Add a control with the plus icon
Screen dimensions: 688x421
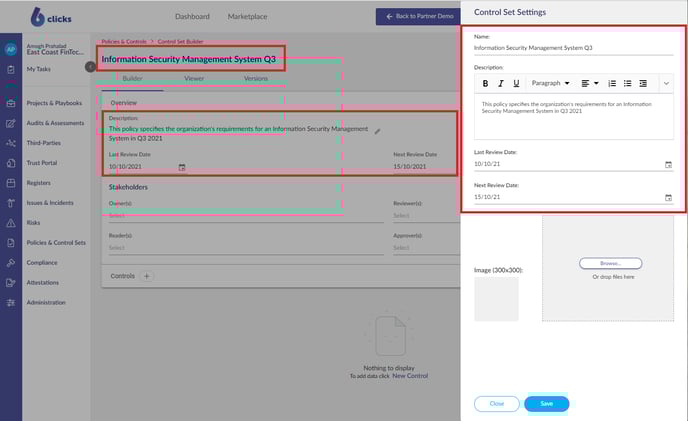click(147, 276)
